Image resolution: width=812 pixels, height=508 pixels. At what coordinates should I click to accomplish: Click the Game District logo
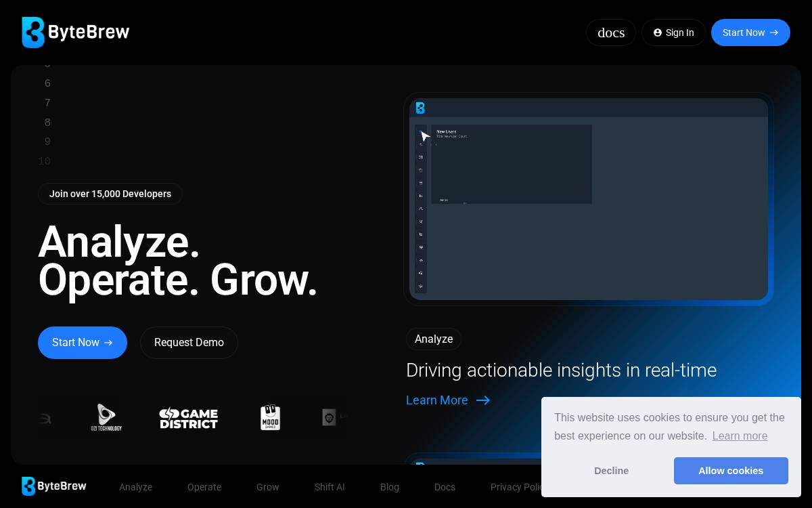point(188,418)
